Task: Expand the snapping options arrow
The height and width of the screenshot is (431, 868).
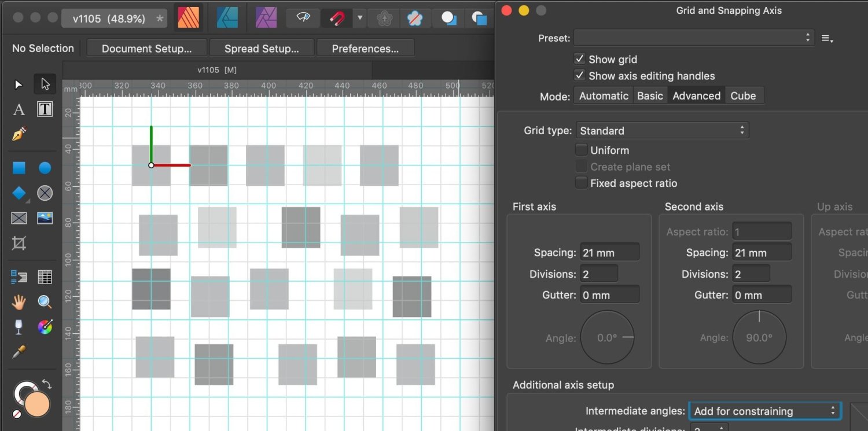Action: (360, 18)
